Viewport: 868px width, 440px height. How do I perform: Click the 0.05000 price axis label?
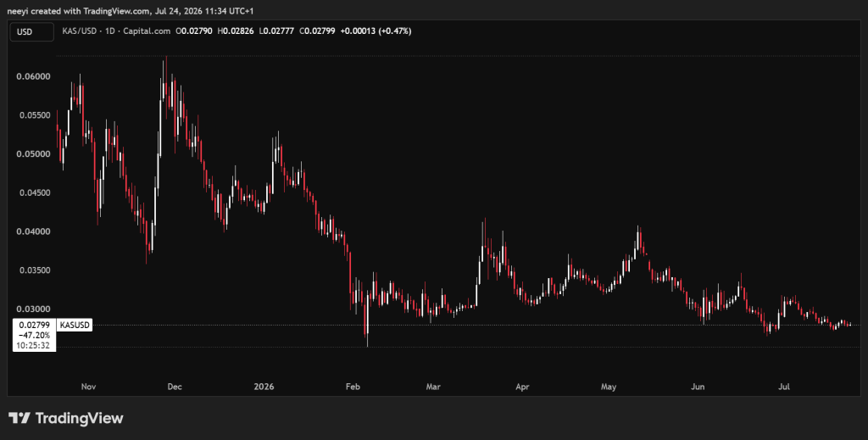click(x=34, y=153)
